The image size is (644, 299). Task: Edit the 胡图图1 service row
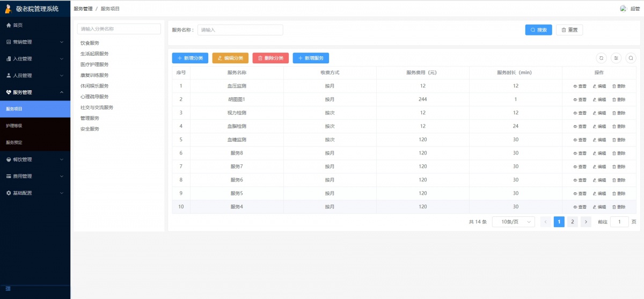[x=599, y=99]
